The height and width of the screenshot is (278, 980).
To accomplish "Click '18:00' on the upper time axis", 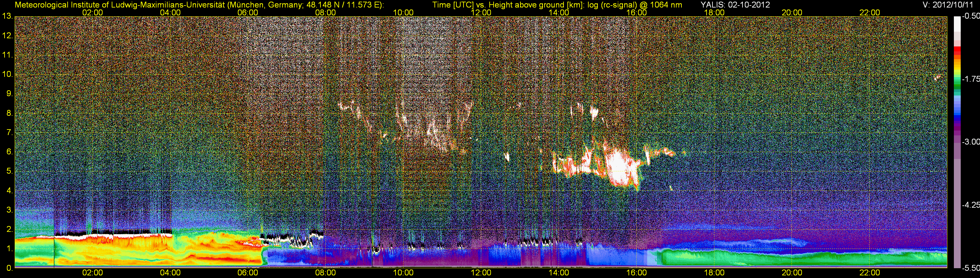I will 714,12.
